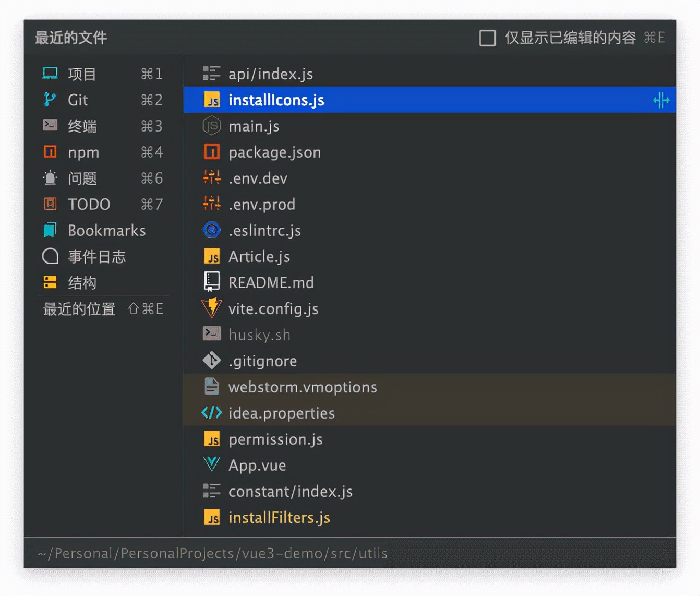Click the code icon beside idea.properties
This screenshot has width=700, height=596.
click(211, 413)
